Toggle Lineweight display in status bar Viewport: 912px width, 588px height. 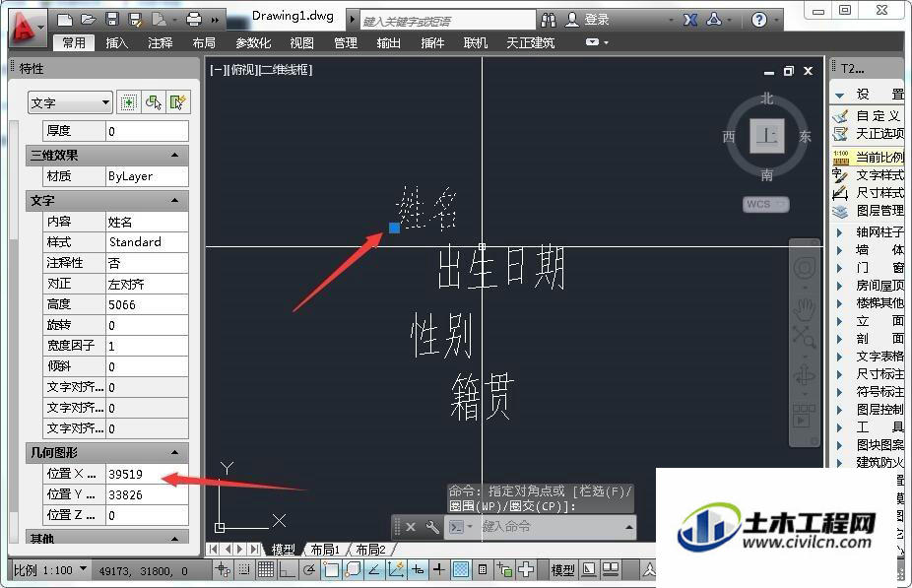point(439,570)
